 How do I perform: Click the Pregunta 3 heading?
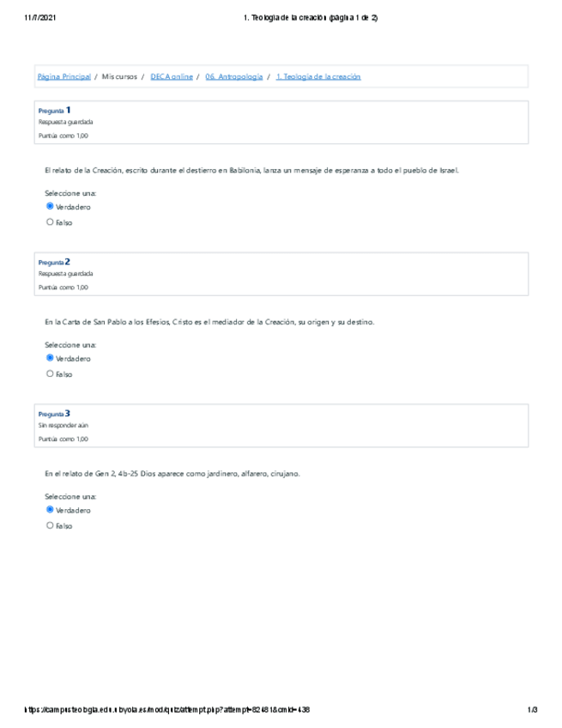pos(54,414)
